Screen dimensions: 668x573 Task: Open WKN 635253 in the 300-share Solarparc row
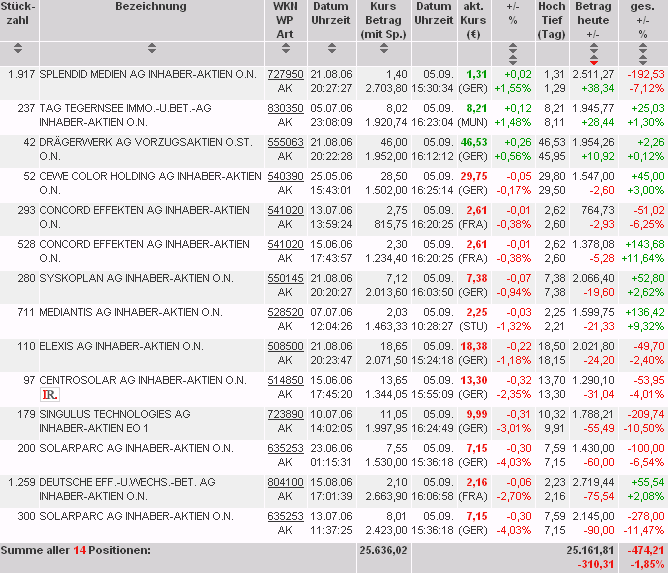pyautogui.click(x=285, y=516)
